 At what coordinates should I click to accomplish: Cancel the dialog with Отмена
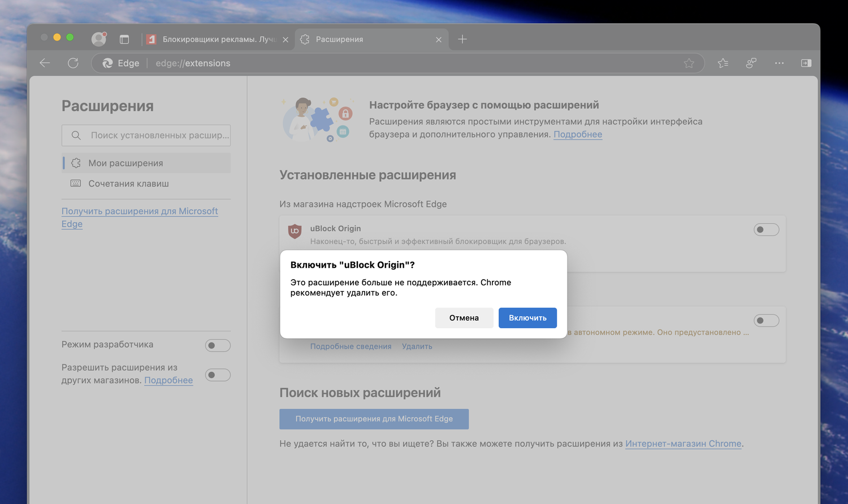pyautogui.click(x=464, y=318)
